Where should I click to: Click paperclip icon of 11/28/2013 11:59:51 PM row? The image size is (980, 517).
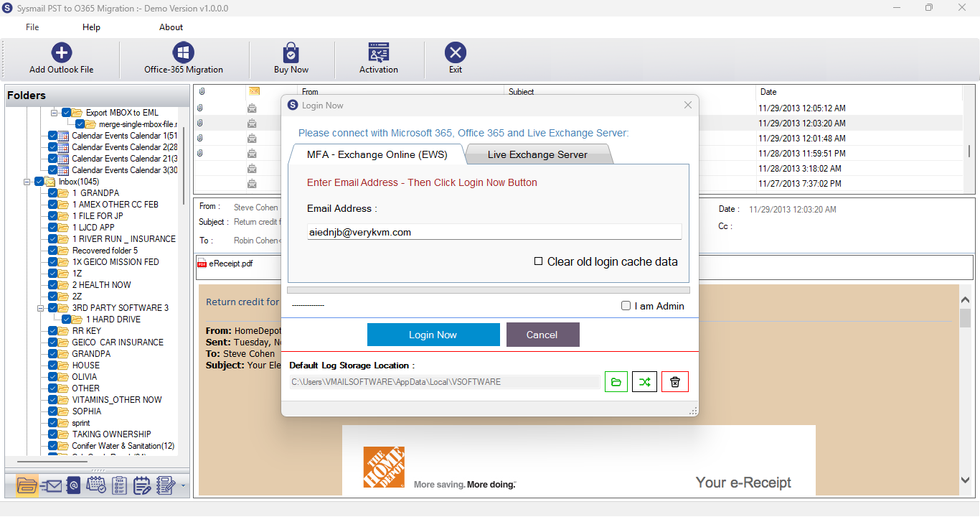[200, 153]
